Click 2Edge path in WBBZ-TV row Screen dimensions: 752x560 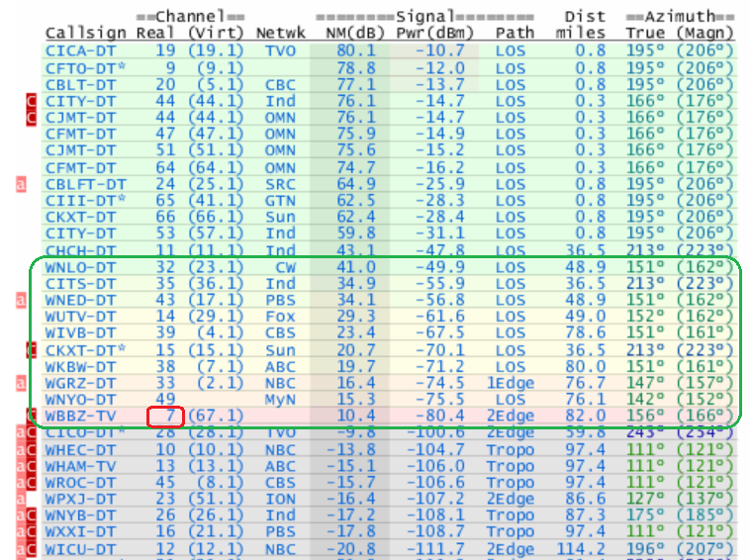(510, 416)
